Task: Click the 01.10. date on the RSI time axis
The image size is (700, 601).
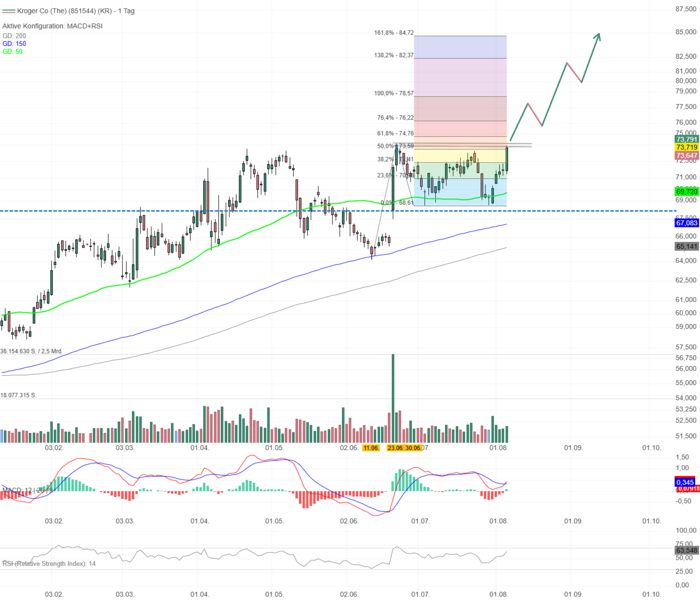Action: point(652,594)
